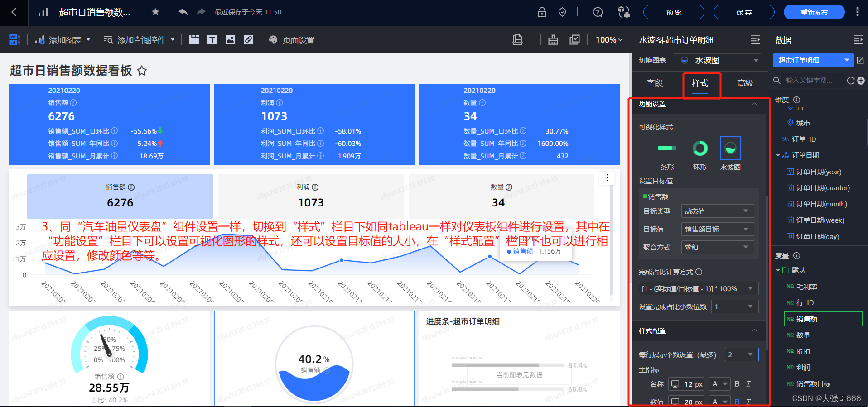Open the 名称 font color picker
This screenshot has height=407, width=868.
coord(719,384)
